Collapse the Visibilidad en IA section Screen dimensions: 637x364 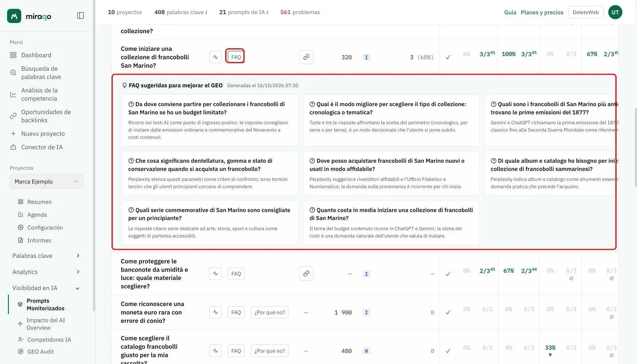click(46, 288)
